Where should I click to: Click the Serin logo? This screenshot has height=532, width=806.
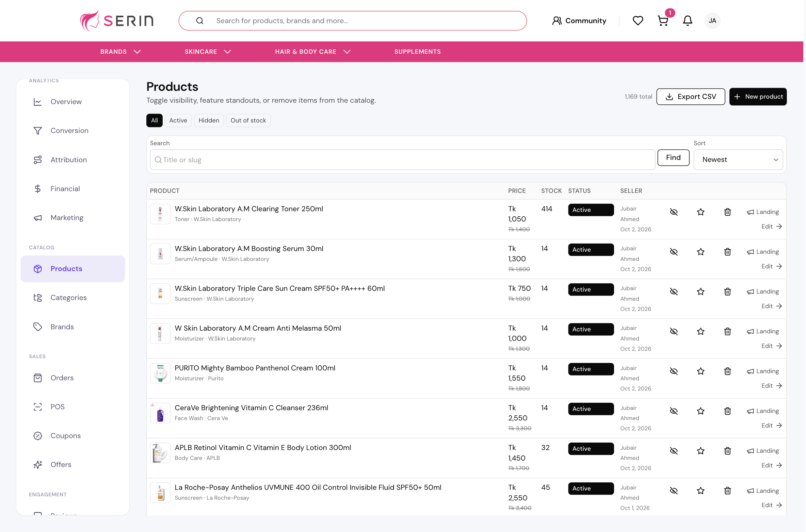[x=116, y=21]
